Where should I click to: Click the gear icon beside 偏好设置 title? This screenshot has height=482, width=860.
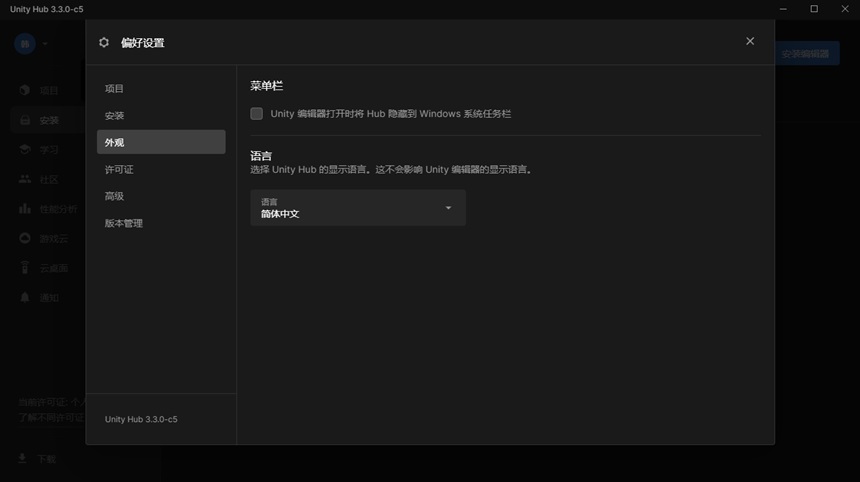pos(104,42)
